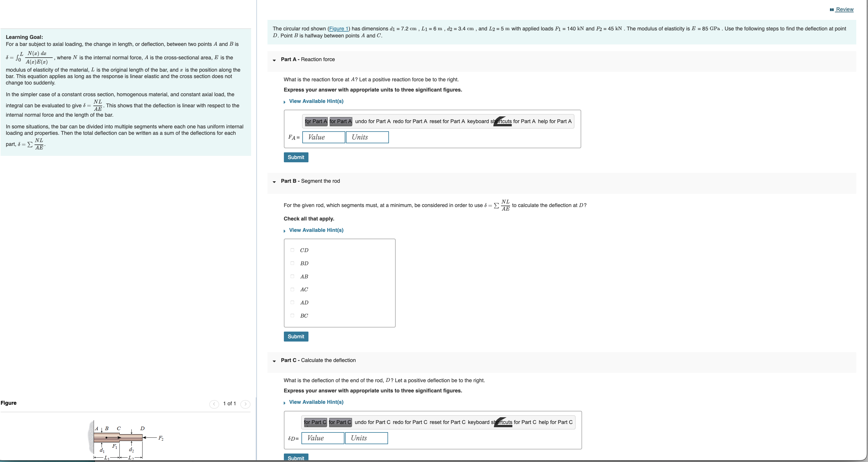Submit the Part A answer

296,157
